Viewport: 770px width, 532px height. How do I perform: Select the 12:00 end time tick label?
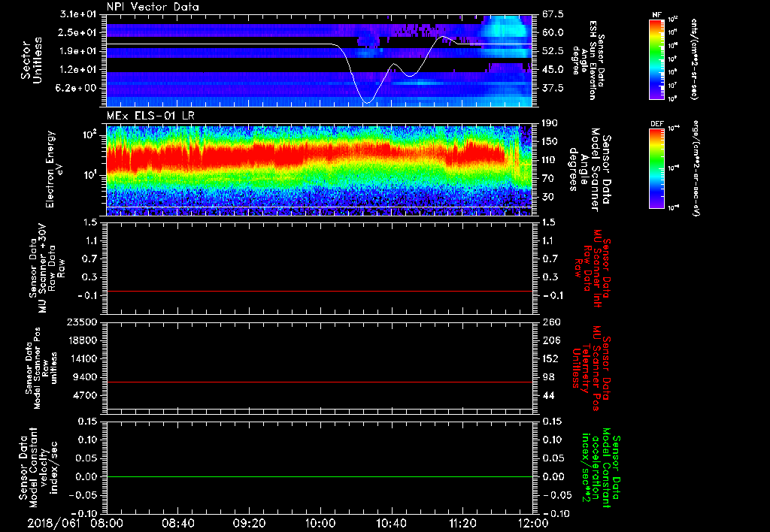coord(533,521)
